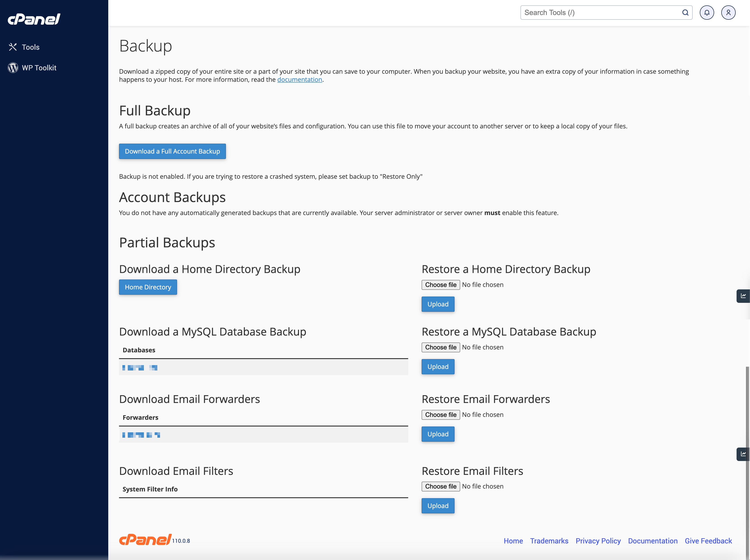Click the search magnifier icon
Image resolution: width=750 pixels, height=560 pixels.
pos(685,12)
